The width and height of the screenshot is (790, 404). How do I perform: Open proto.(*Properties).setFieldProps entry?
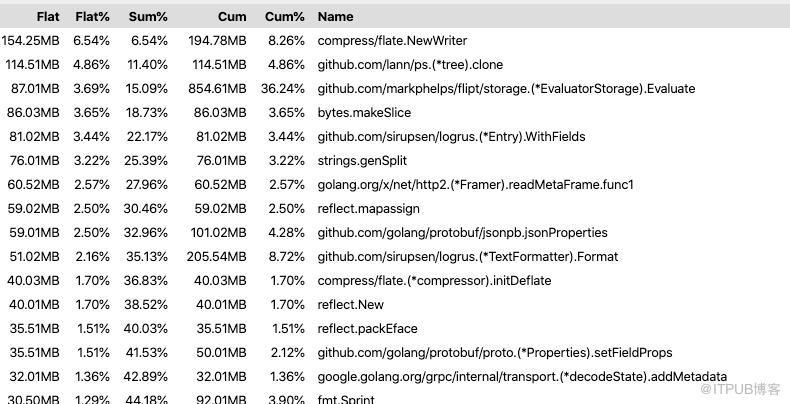click(495, 353)
